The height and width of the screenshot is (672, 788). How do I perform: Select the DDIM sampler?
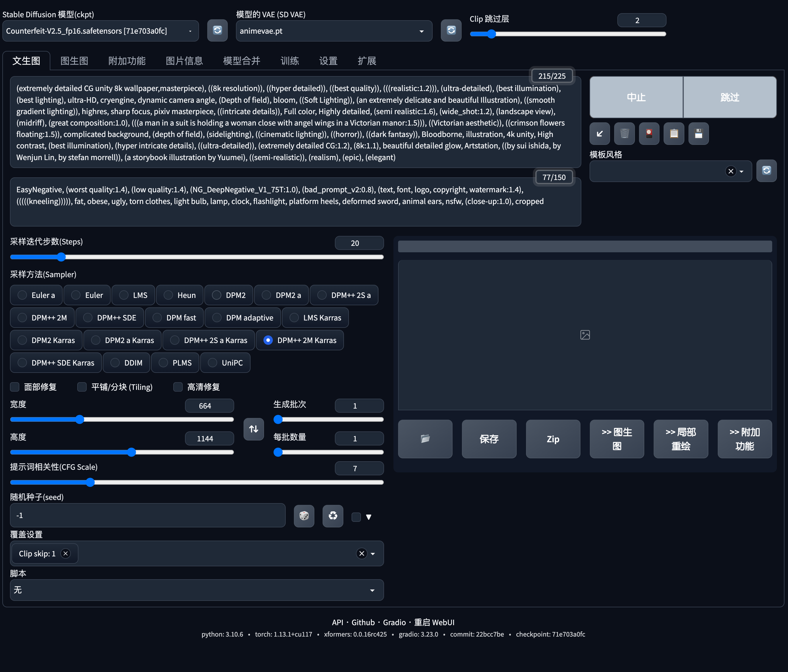click(x=127, y=363)
